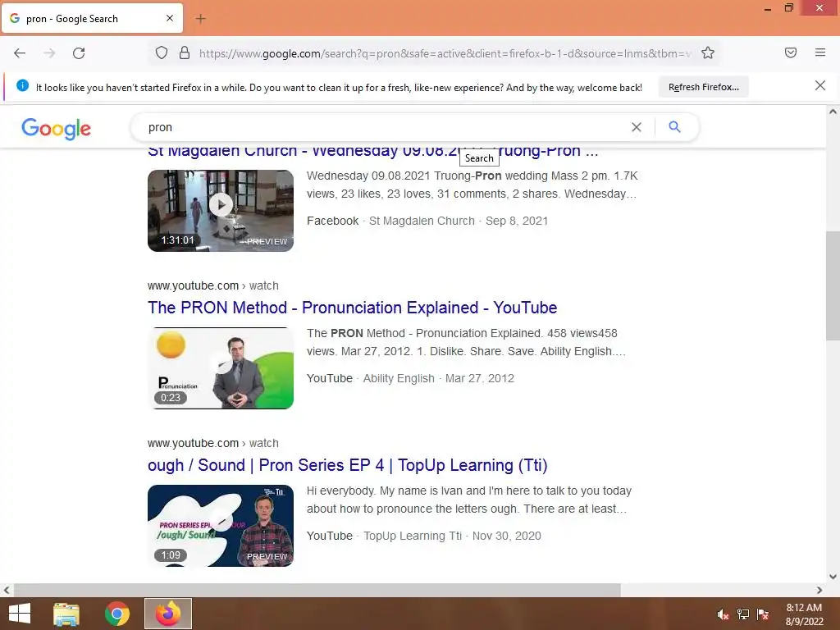Viewport: 840px width, 630px height.
Task: Click the magnifier Search button
Action: [x=674, y=127]
